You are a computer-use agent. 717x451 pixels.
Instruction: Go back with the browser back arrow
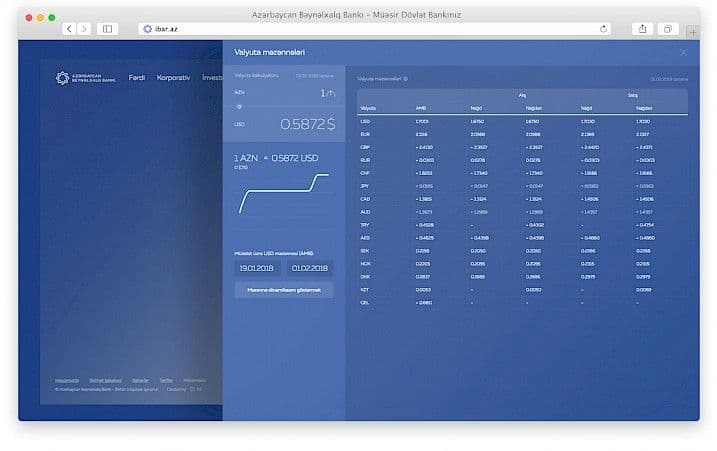[69, 29]
